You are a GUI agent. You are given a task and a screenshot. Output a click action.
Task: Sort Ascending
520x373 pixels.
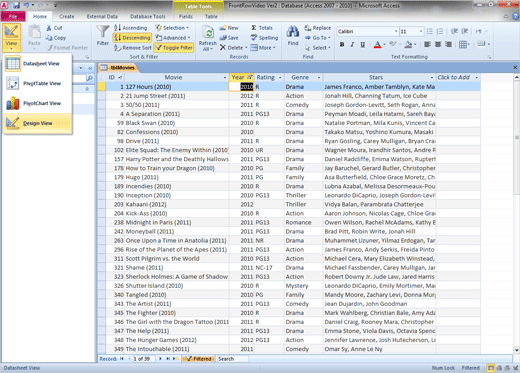coord(130,28)
